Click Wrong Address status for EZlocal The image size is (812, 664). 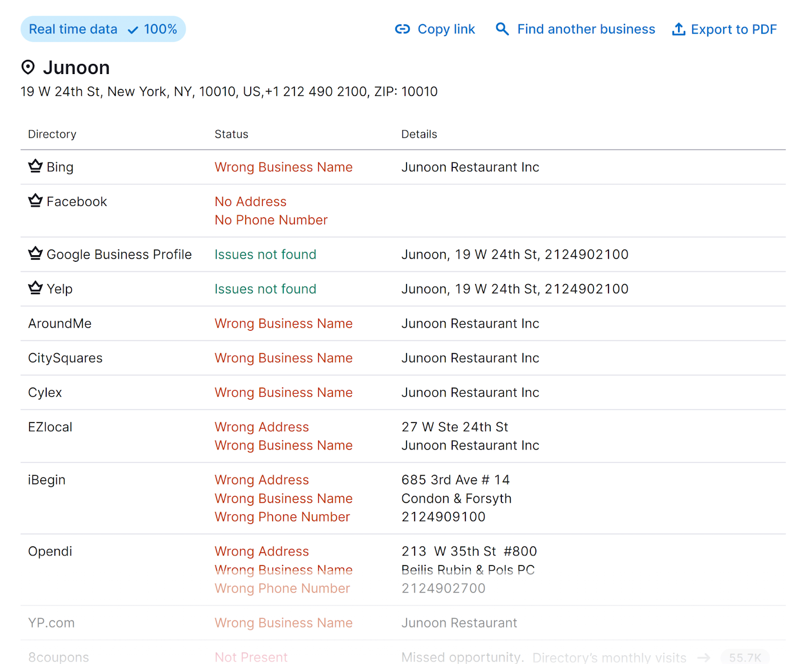(x=262, y=427)
